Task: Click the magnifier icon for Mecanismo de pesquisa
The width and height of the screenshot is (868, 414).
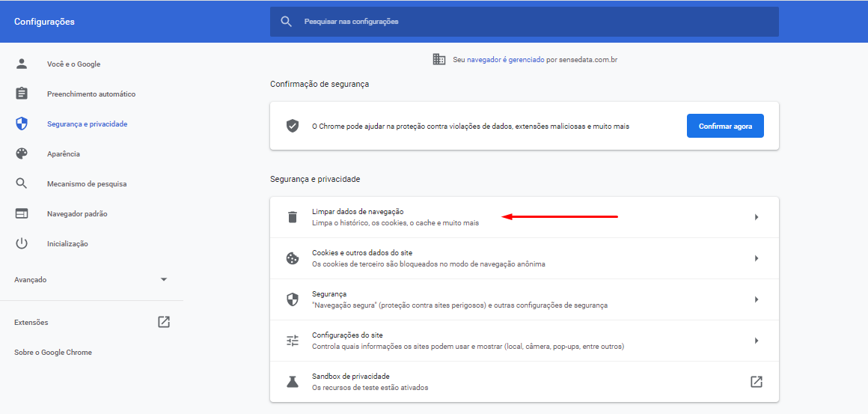Action: point(22,183)
